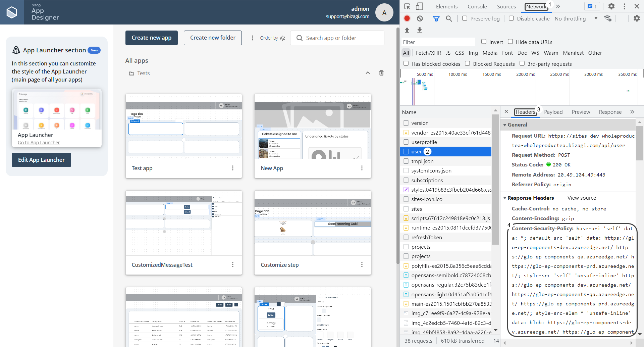Close the request details pane

click(506, 112)
